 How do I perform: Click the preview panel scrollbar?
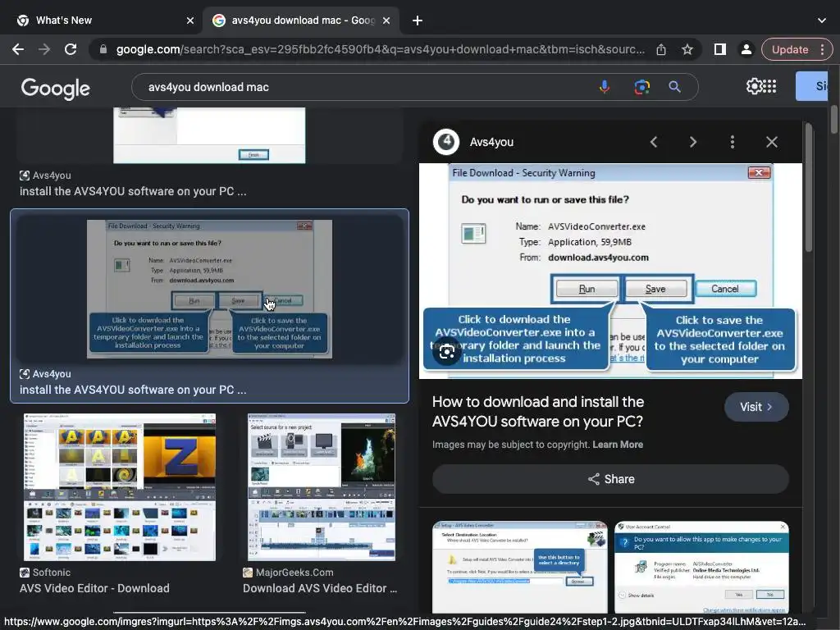click(x=808, y=188)
